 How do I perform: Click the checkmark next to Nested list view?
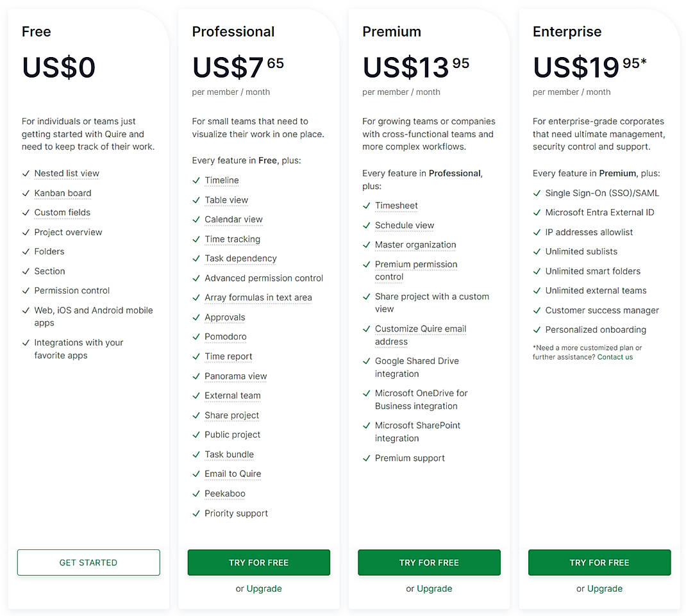pos(26,174)
